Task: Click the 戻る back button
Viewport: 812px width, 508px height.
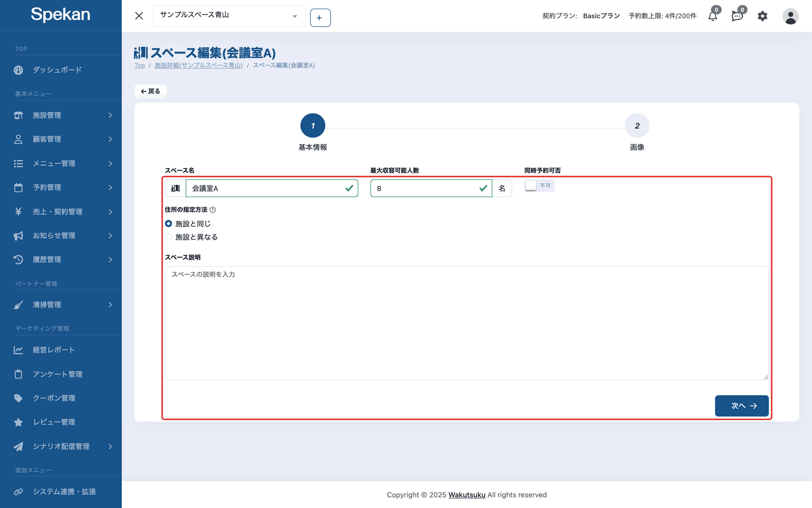Action: pos(151,91)
